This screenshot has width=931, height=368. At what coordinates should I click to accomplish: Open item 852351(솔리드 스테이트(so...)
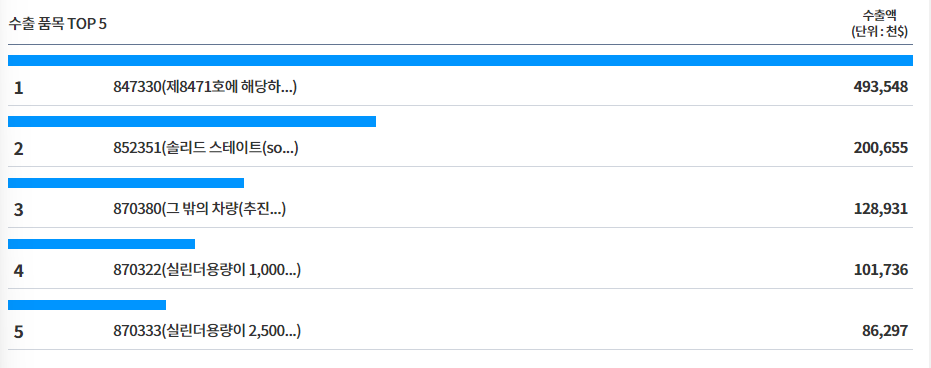click(205, 148)
